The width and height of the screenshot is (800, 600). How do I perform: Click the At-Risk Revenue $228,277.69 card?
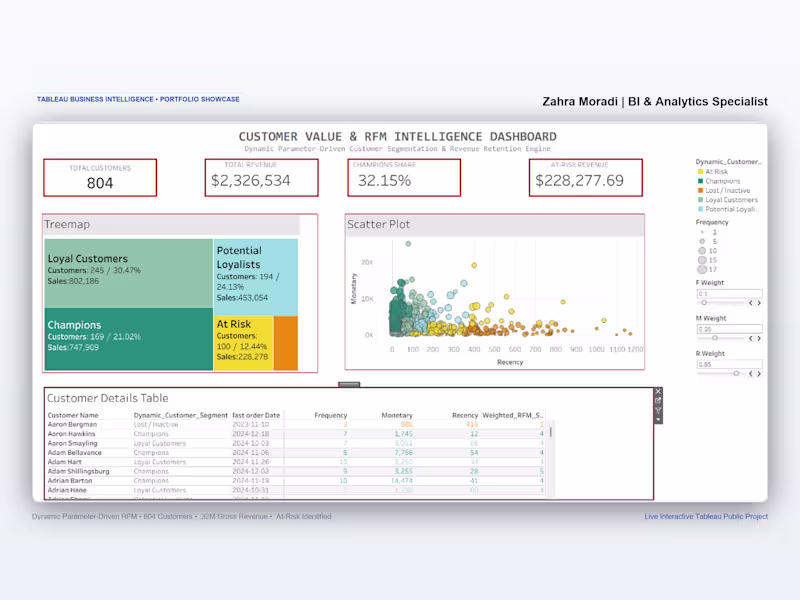pyautogui.click(x=586, y=178)
